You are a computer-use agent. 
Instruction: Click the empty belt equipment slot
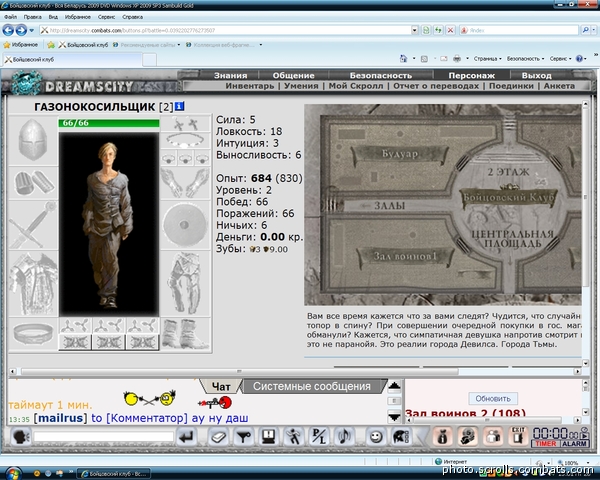tap(33, 333)
